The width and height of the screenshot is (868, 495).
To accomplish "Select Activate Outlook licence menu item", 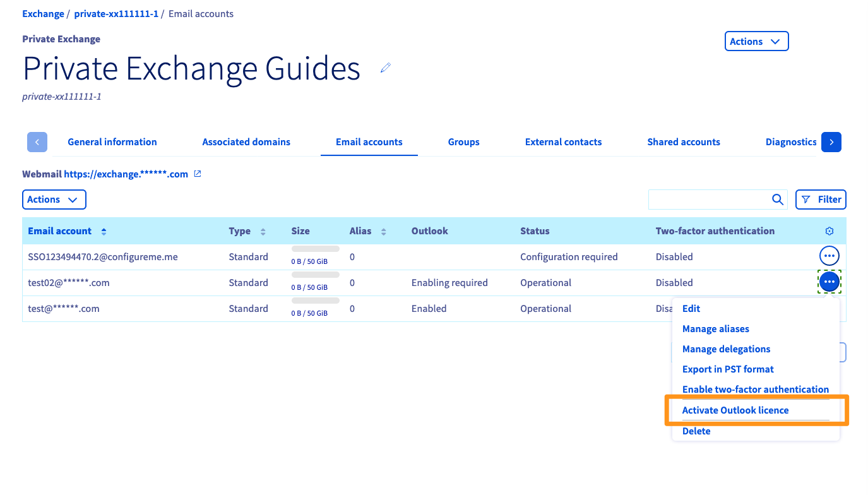I will pyautogui.click(x=735, y=410).
